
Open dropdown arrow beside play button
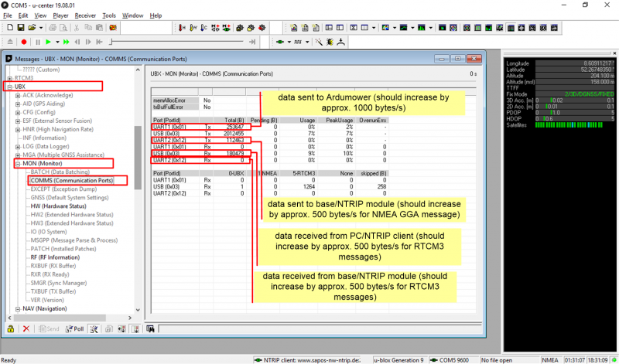point(57,42)
